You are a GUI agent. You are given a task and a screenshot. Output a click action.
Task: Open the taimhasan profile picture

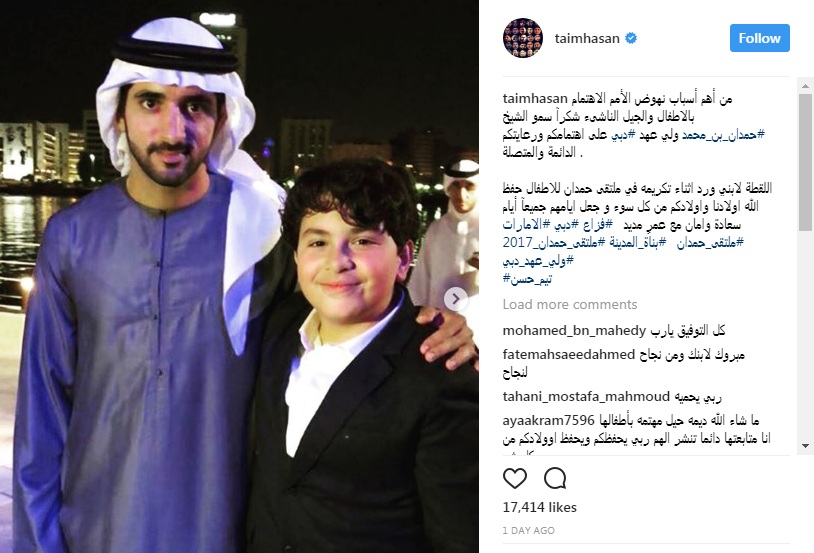(x=523, y=38)
